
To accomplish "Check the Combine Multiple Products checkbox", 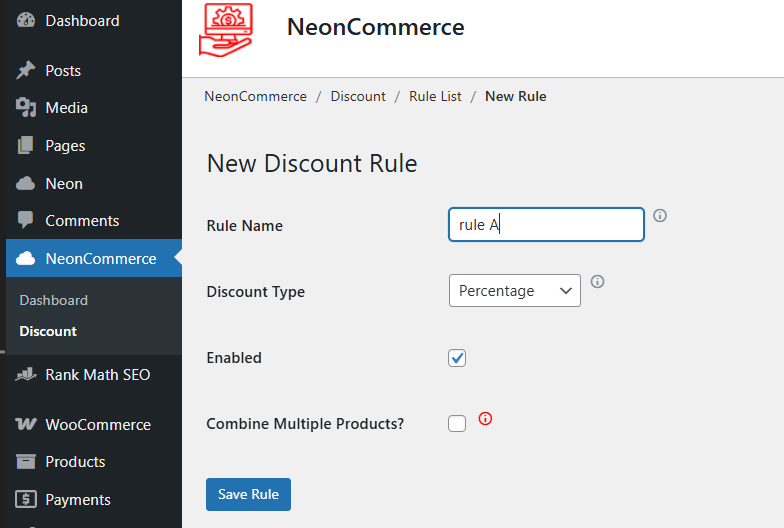I will (457, 424).
